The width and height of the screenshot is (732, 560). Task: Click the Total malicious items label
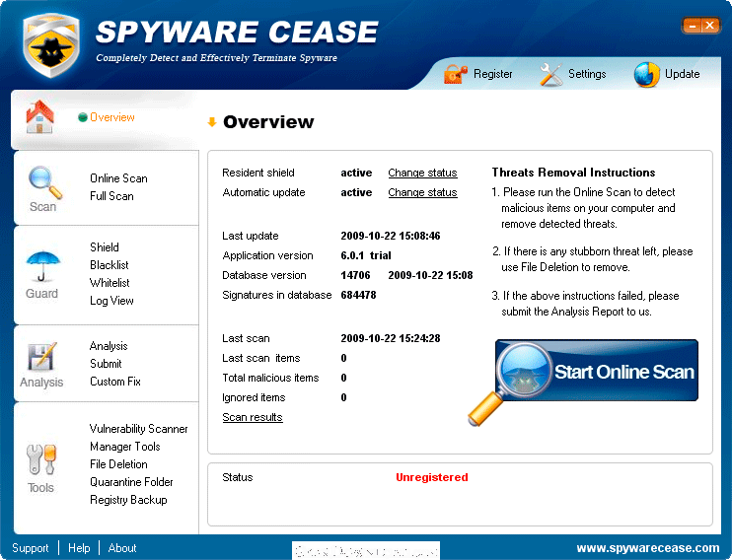270,378
